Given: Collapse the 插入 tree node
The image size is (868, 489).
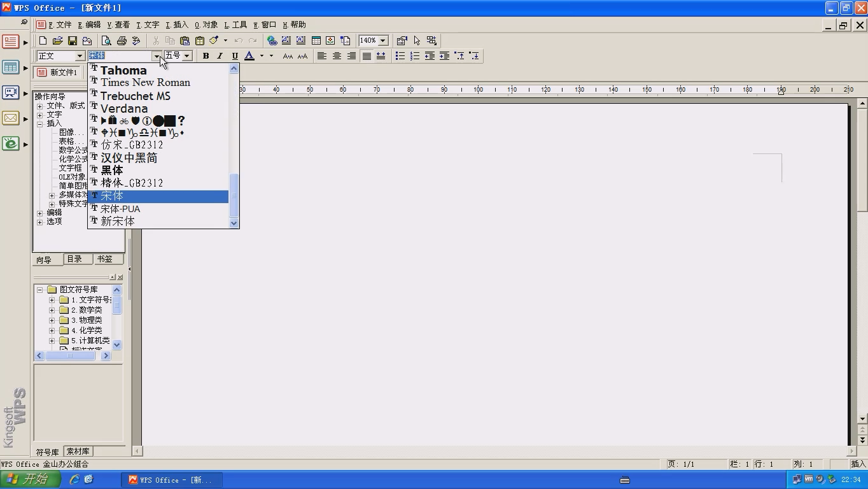Looking at the screenshot, I should click(x=39, y=124).
